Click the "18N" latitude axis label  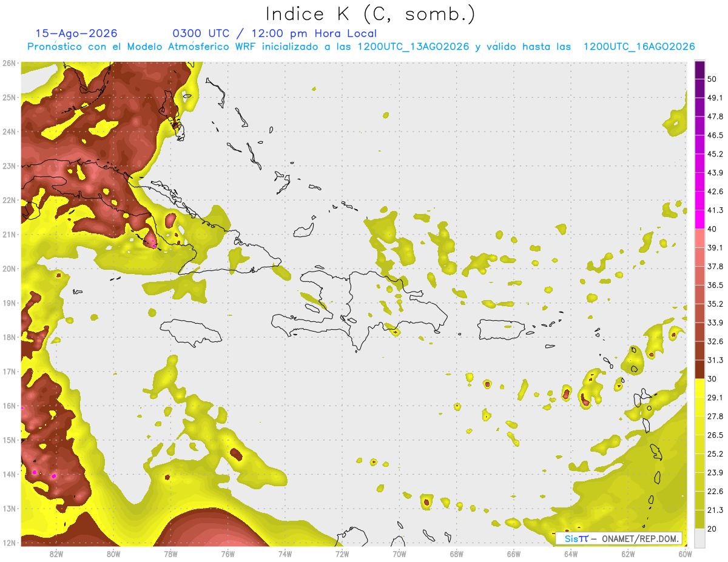tap(9, 337)
